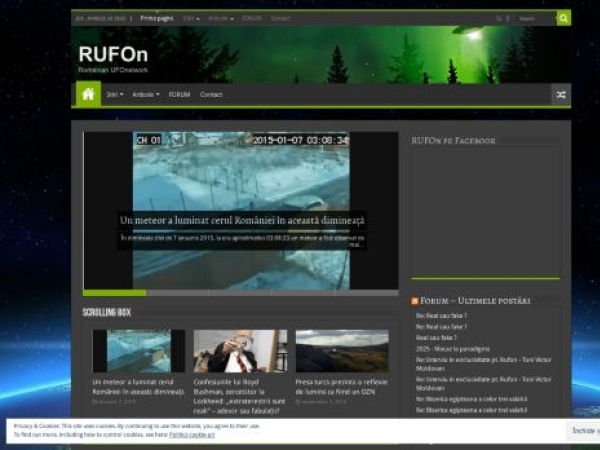Expand Știri in the main navigation bar
Image resolution: width=600 pixels, height=450 pixels.
pos(115,95)
